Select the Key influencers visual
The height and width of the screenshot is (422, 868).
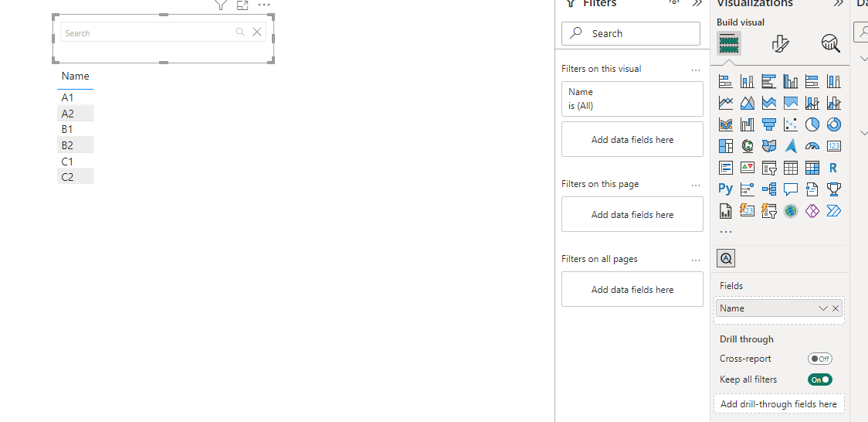click(x=748, y=189)
